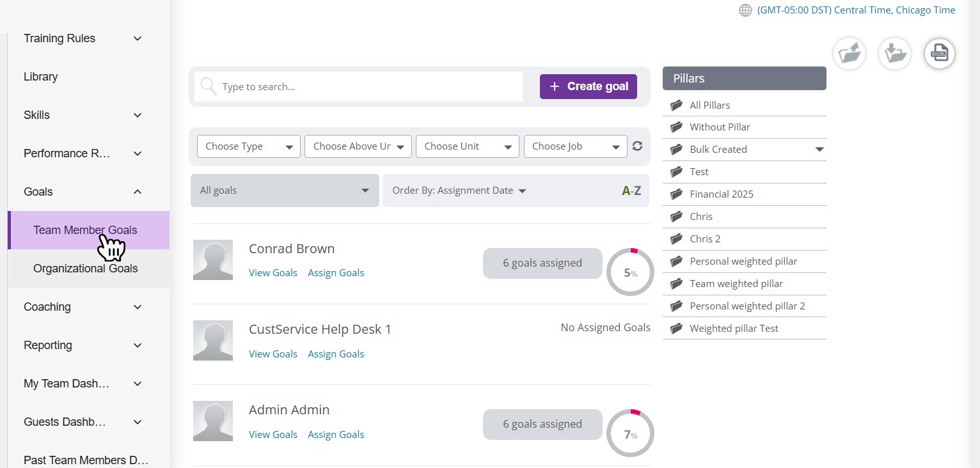The height and width of the screenshot is (468, 980).
Task: Click Assign Goals for CustService Help Desk 1
Action: tap(336, 354)
